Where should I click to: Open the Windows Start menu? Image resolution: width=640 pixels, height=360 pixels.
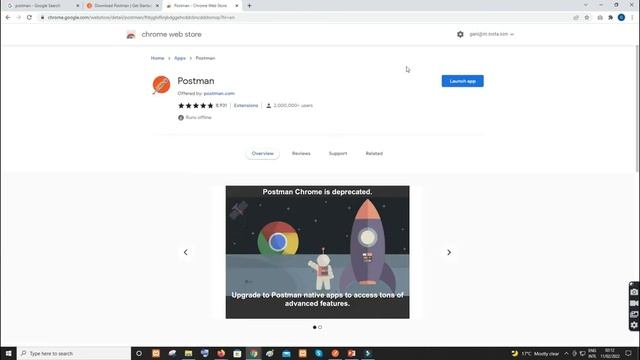[8, 353]
